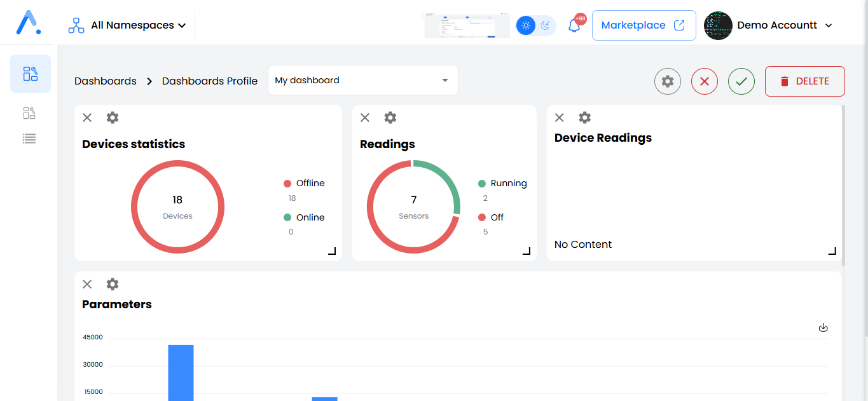Viewport: 868px width, 401px height.
Task: Download the Parameters chart data
Action: coord(823,327)
